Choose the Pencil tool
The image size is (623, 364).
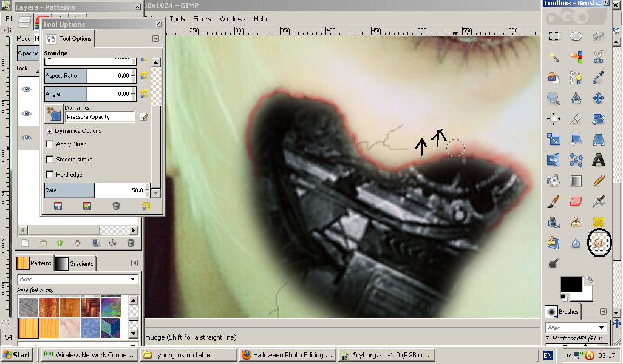(x=598, y=180)
